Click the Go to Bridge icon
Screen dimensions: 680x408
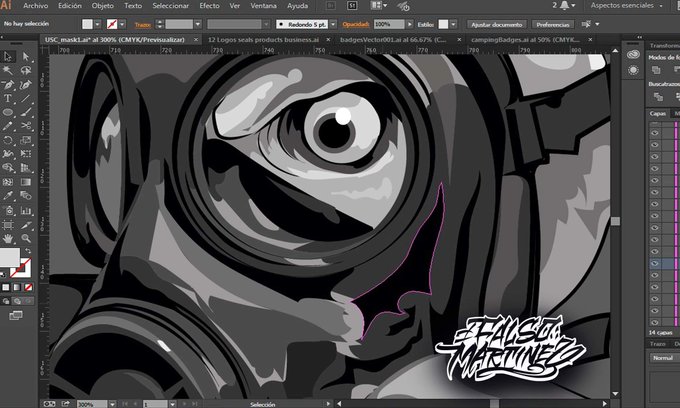pyautogui.click(x=331, y=6)
